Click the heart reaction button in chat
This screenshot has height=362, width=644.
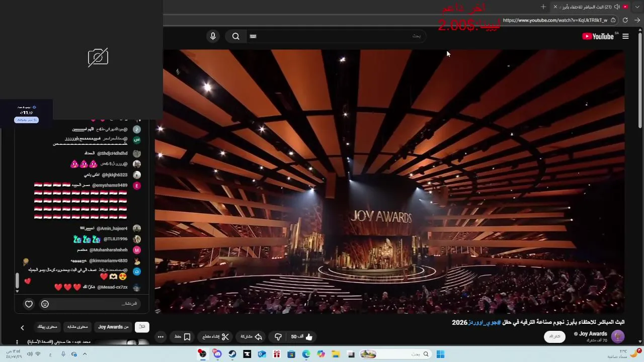[29, 304]
